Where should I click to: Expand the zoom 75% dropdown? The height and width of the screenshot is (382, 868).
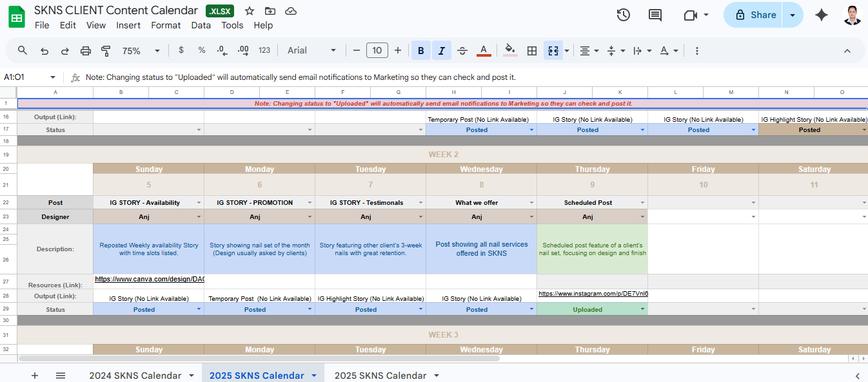click(141, 50)
